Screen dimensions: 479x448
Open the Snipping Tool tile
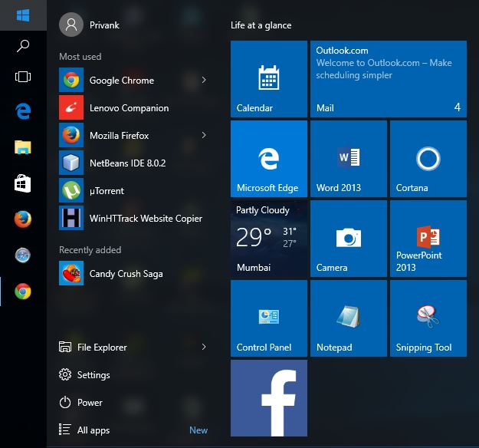point(428,318)
